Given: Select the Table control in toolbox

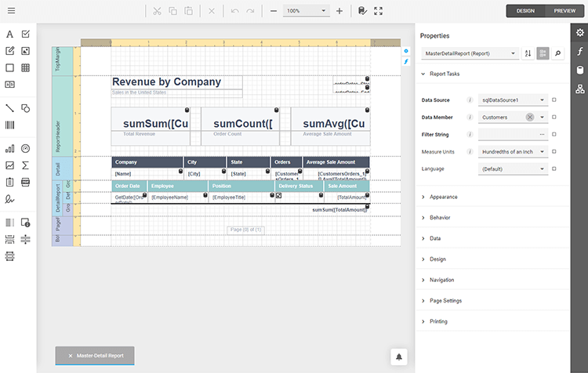Looking at the screenshot, I should click(x=26, y=68).
